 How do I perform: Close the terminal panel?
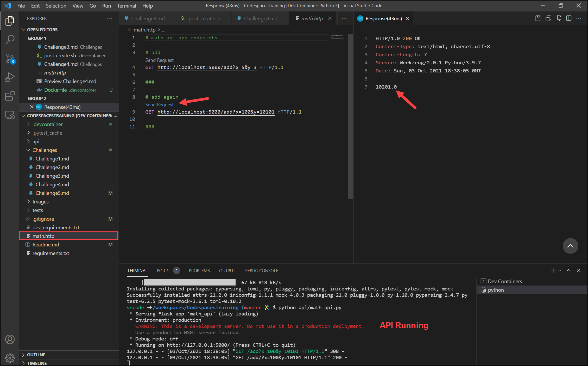(x=579, y=270)
